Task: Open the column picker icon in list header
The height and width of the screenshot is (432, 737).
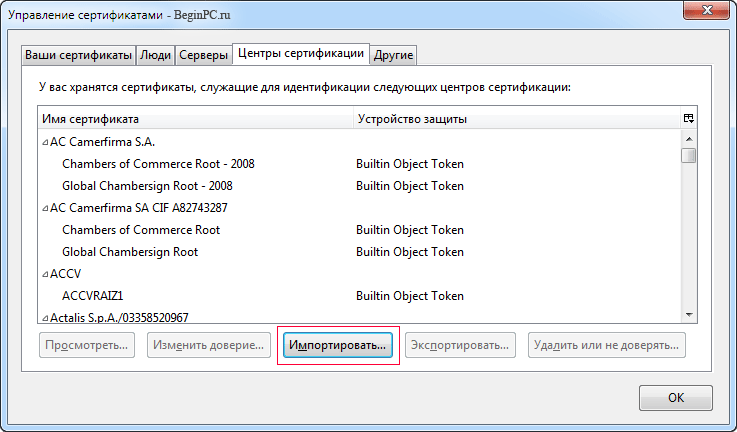Action: 689,118
